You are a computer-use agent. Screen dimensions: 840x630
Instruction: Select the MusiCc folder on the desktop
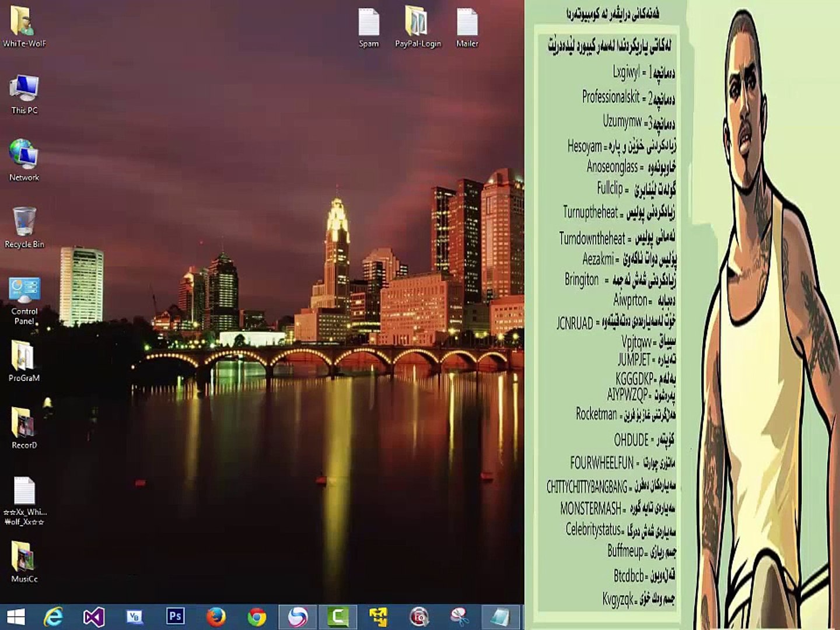[x=24, y=562]
